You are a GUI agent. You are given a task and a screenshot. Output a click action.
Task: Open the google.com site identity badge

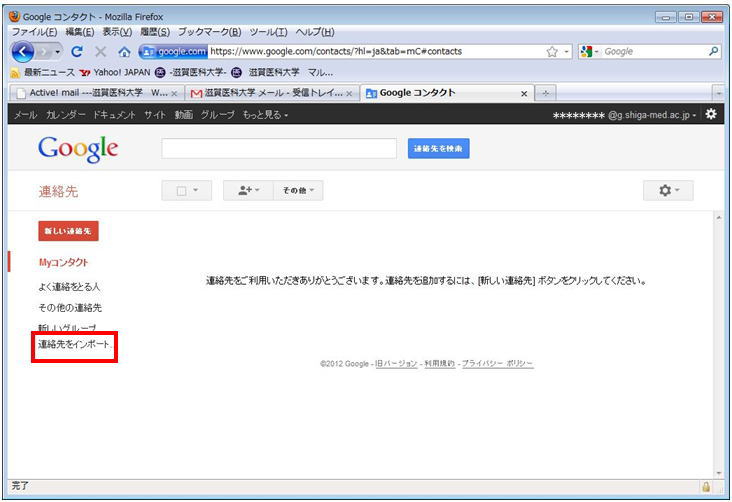click(x=173, y=51)
